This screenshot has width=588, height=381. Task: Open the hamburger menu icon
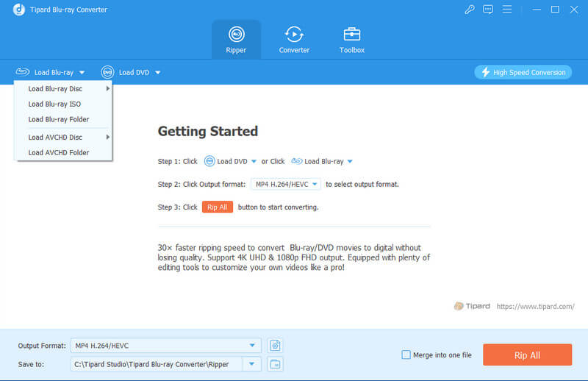pyautogui.click(x=507, y=10)
